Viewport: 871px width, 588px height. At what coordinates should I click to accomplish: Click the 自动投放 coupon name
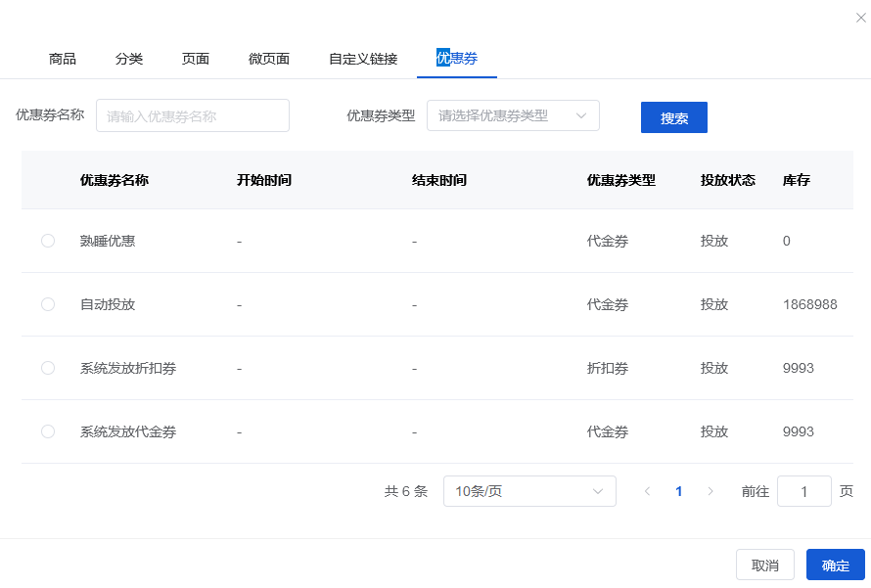(108, 304)
